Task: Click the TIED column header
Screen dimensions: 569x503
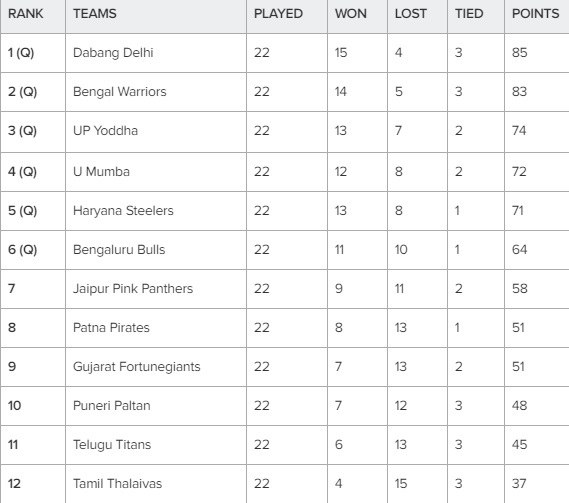Action: point(469,14)
